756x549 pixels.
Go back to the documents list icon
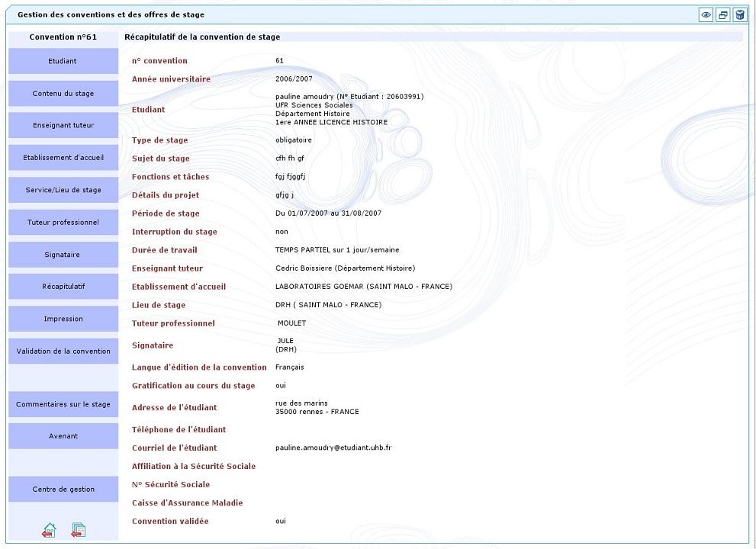(x=78, y=530)
